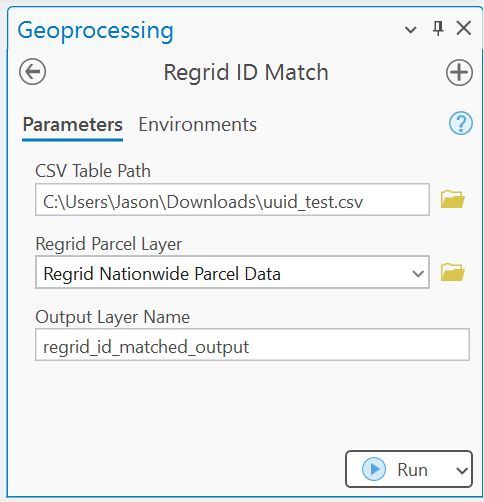Image resolution: width=484 pixels, height=502 pixels.
Task: Browse for Regrid Parcel Layer folder icon
Action: click(x=452, y=272)
